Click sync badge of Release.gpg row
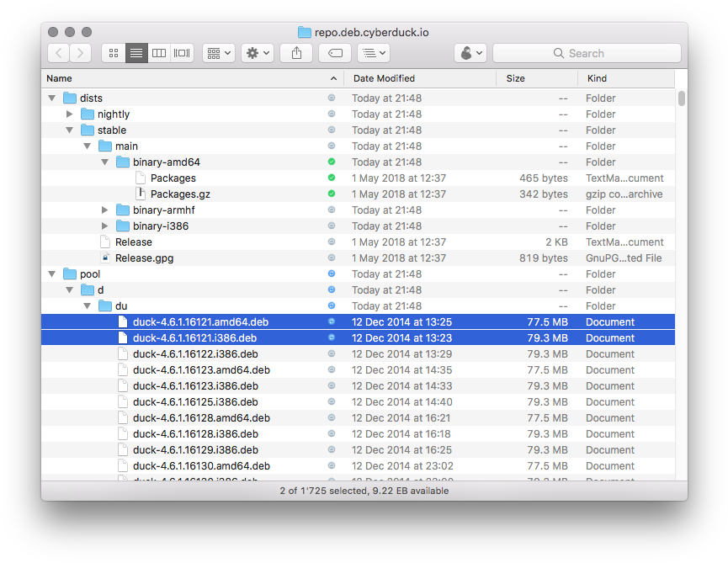Viewport: 728px width, 563px height. pyautogui.click(x=332, y=258)
